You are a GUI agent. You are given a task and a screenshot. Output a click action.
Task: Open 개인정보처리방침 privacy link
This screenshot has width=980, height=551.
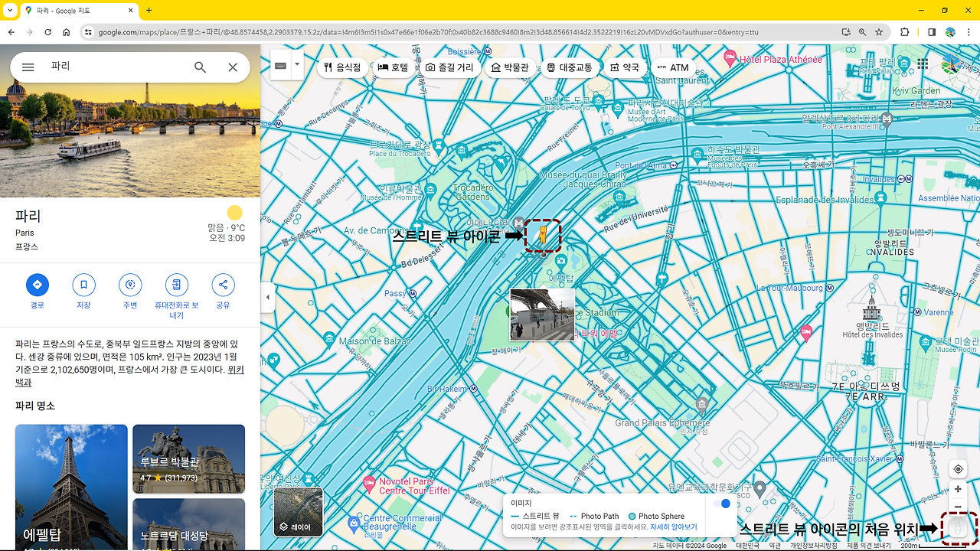815,546
